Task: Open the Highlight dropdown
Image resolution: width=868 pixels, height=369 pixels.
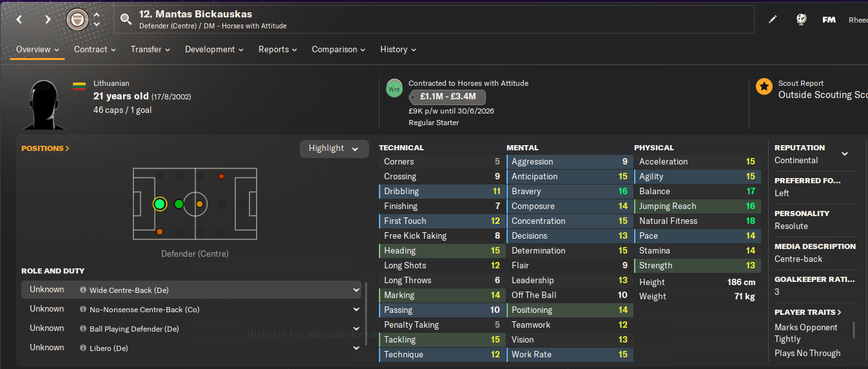Action: click(x=334, y=148)
